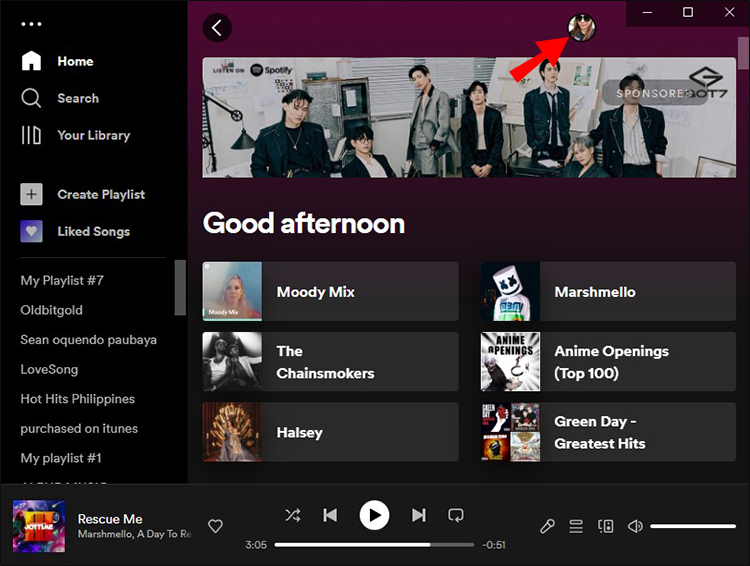
Task: Maximize the Spotify window
Action: [x=688, y=12]
